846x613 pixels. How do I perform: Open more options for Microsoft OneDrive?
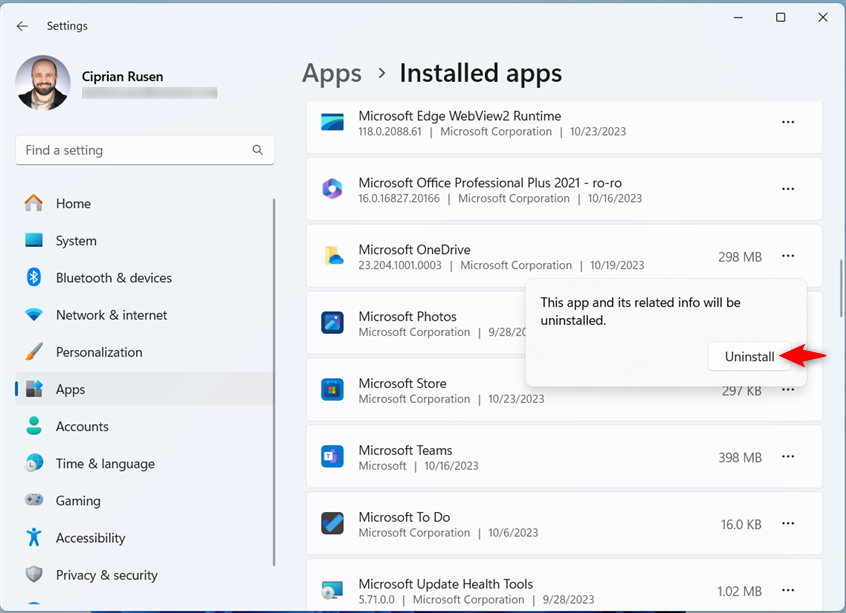pos(788,256)
